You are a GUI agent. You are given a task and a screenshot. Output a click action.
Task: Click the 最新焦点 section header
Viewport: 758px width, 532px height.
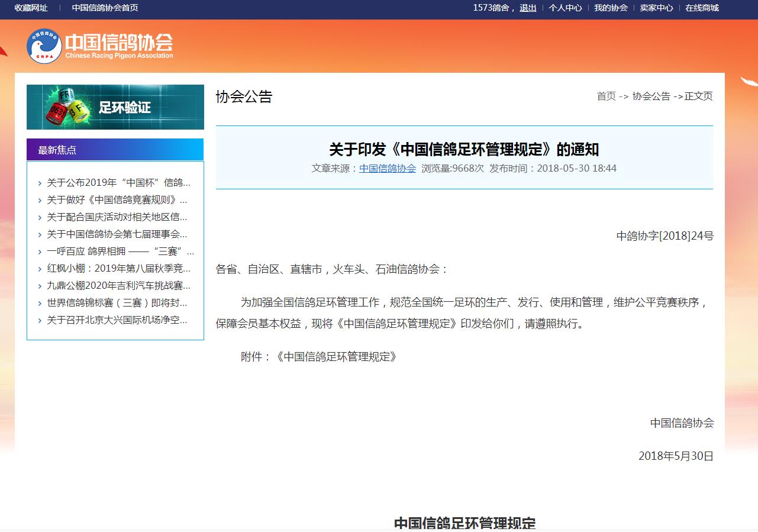pyautogui.click(x=115, y=150)
